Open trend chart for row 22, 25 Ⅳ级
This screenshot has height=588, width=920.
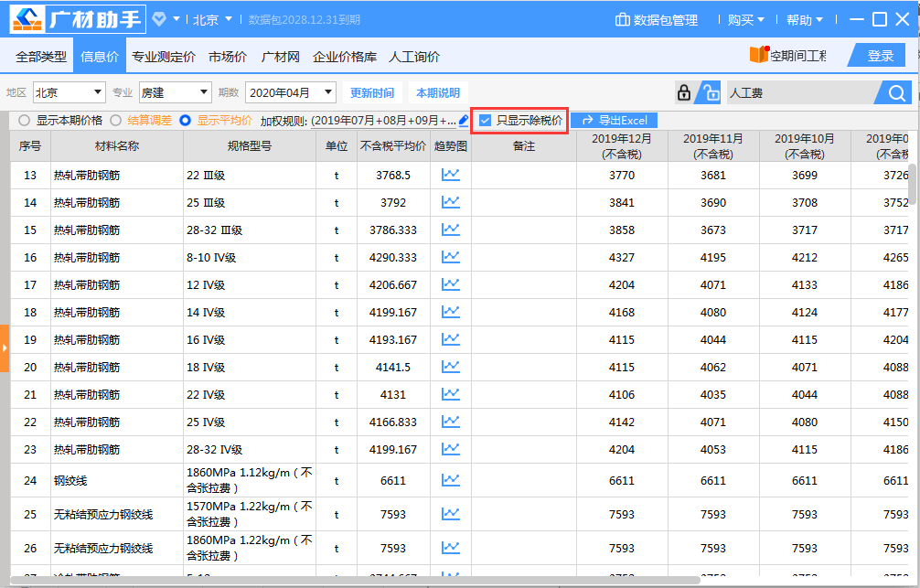450,422
